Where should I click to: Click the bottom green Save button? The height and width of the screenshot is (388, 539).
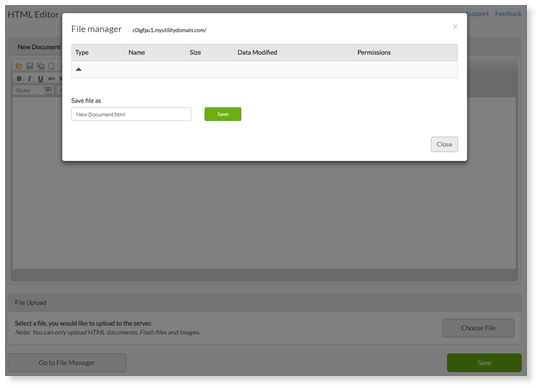(x=484, y=363)
